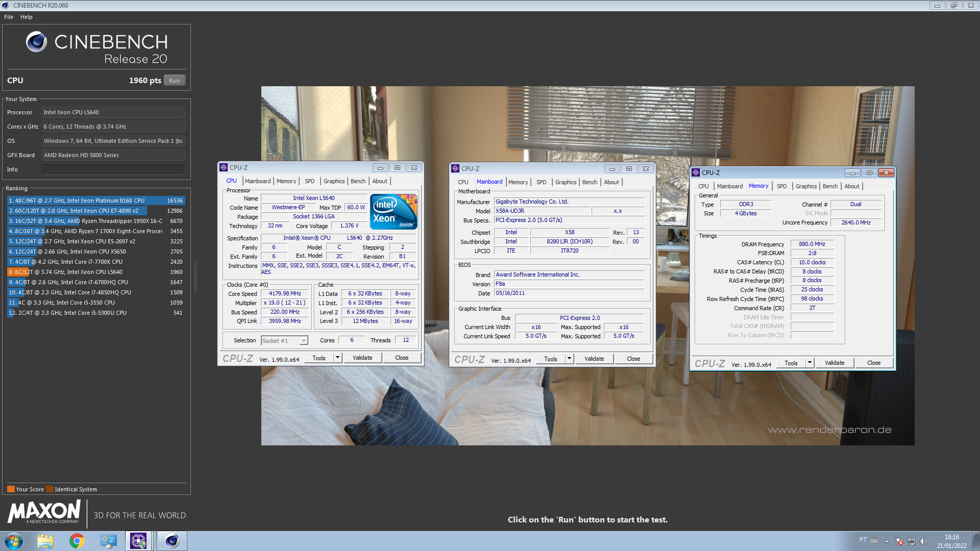Click the Your Score orange swatch legend
Viewport: 980px width, 551px height.
[11, 489]
